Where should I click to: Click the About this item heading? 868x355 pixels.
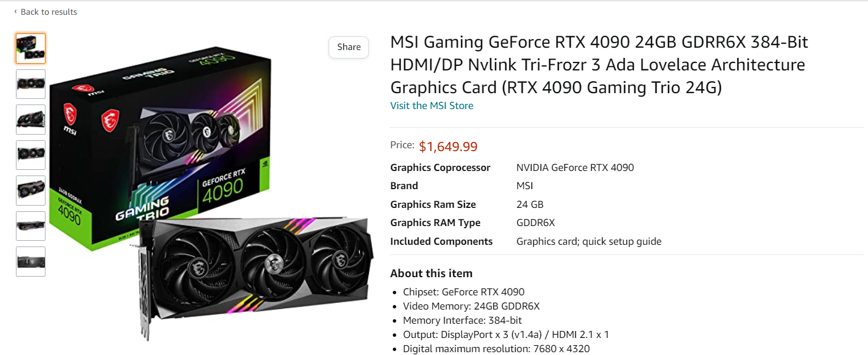[x=431, y=273]
